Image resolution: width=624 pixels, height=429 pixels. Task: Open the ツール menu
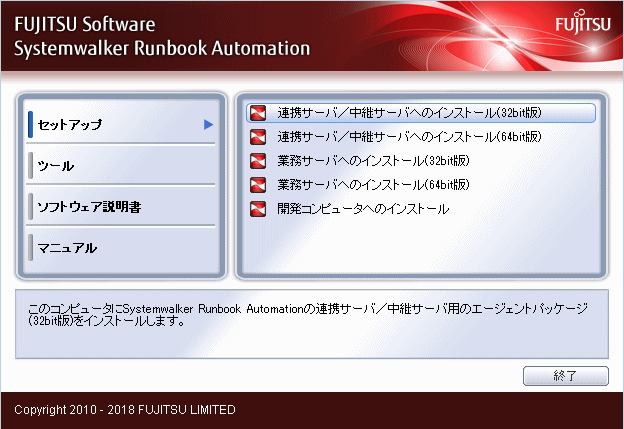tap(121, 166)
